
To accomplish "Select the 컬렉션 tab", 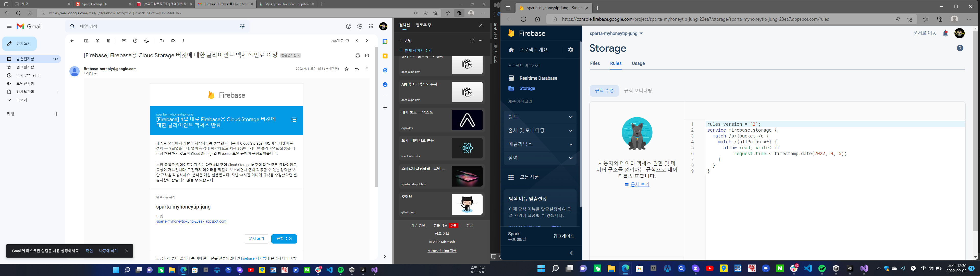I will click(405, 25).
